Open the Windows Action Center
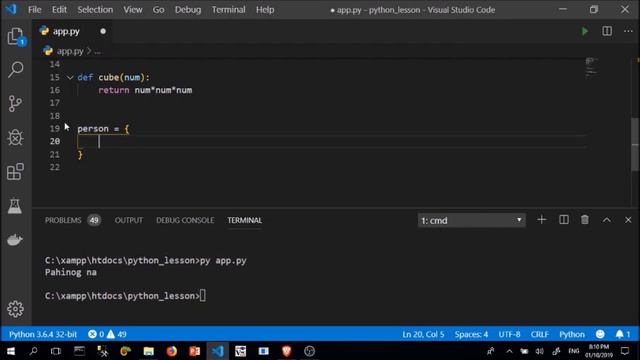The image size is (640, 360). 625,351
